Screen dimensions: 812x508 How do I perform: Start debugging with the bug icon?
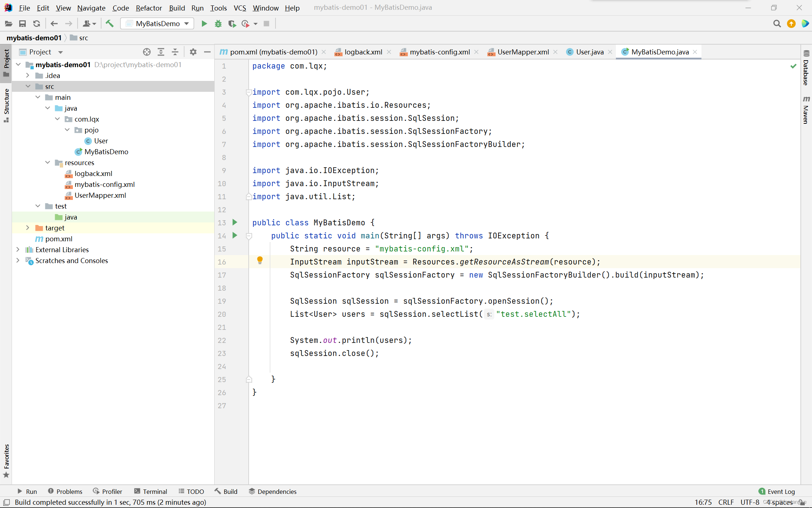(x=218, y=24)
